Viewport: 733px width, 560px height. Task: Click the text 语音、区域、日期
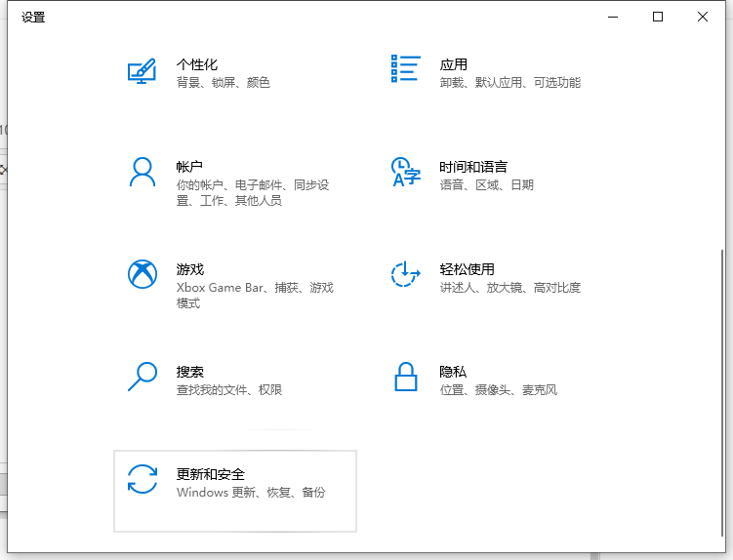click(486, 185)
